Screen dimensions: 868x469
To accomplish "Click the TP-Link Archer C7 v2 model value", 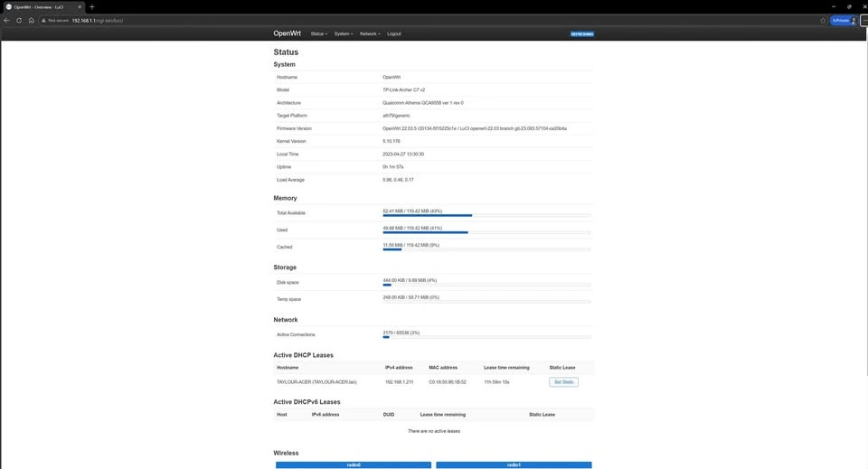I will point(403,89).
